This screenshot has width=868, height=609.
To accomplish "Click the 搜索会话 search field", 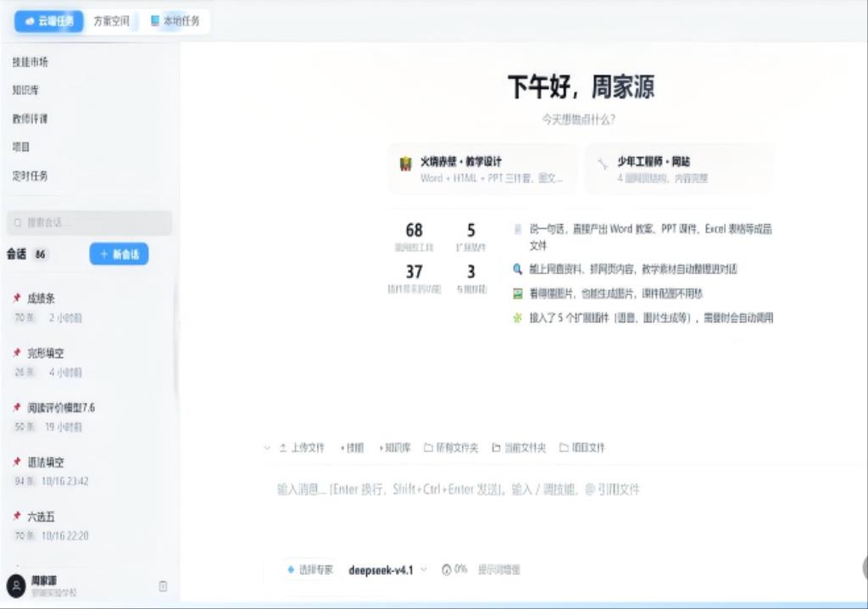I will pos(89,223).
